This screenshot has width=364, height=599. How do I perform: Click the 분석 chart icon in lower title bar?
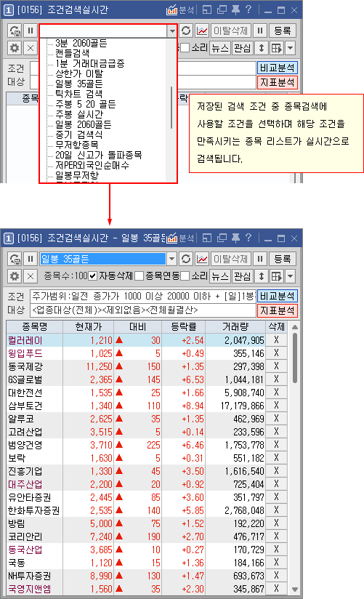click(180, 238)
